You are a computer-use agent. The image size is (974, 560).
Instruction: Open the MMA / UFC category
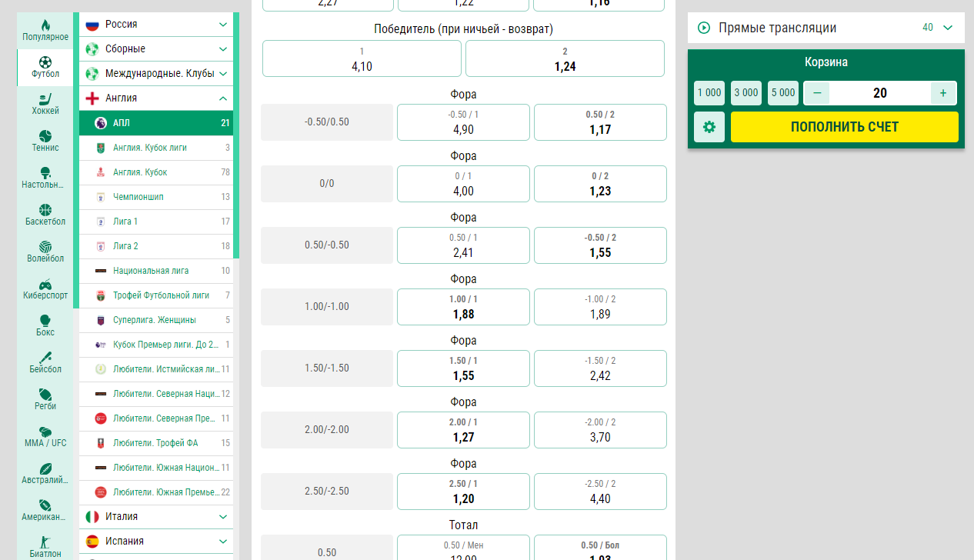[x=45, y=437]
